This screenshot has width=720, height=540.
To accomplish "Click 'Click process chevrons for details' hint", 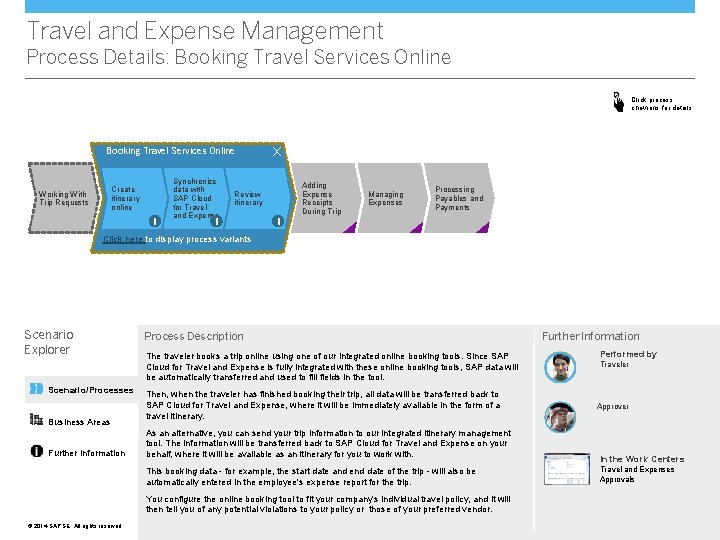I will click(661, 103).
